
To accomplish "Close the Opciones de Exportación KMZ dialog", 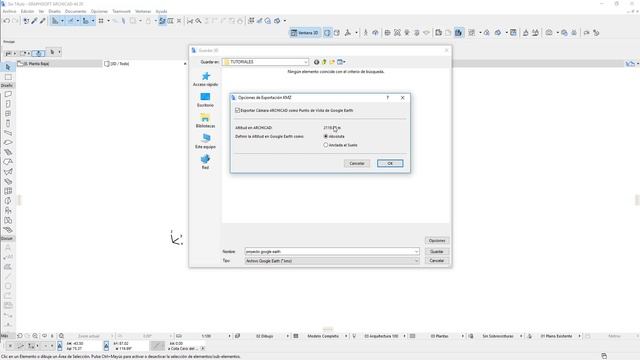I will (x=402, y=98).
